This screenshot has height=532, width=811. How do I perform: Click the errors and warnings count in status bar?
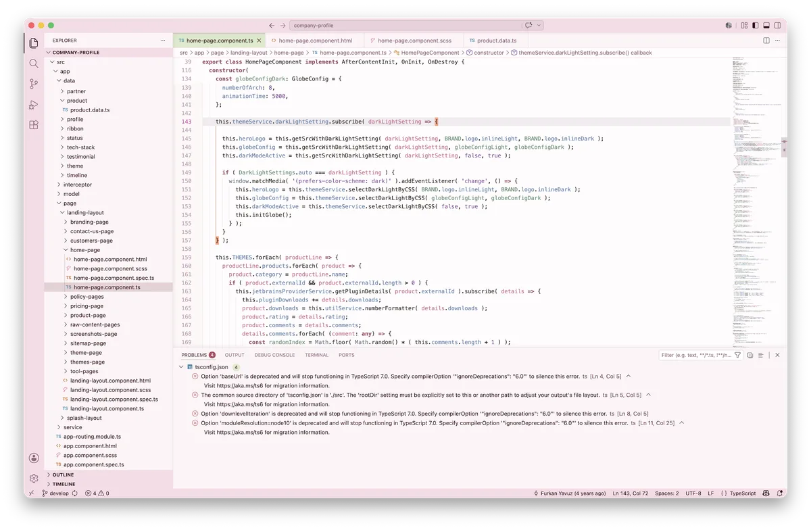[97, 493]
